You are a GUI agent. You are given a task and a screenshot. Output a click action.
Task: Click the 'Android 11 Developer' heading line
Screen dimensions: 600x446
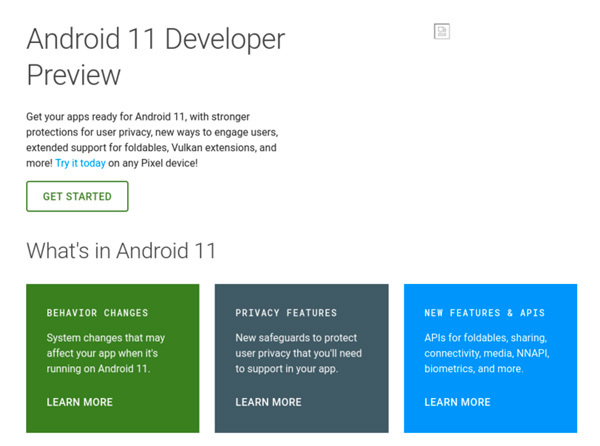tap(155, 39)
